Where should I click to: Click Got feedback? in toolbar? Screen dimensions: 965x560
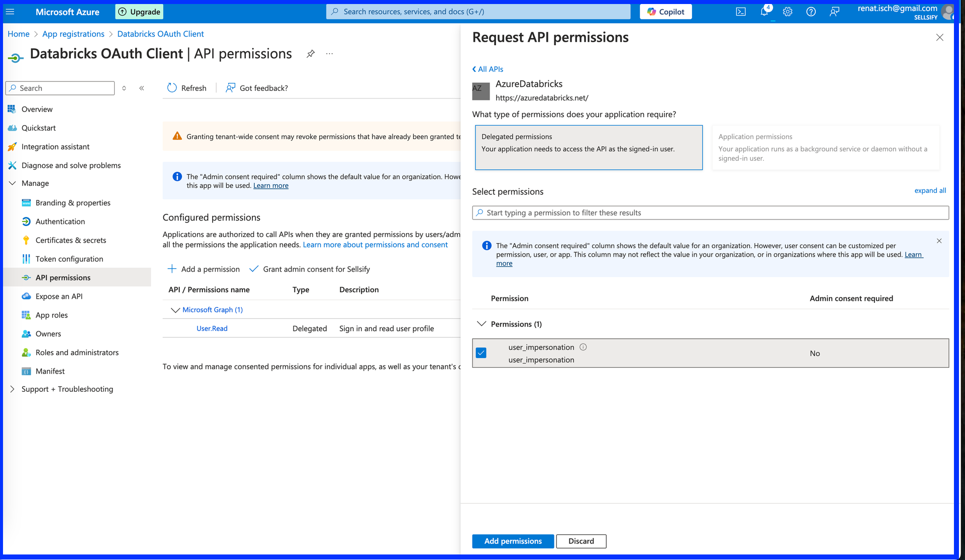click(x=257, y=88)
